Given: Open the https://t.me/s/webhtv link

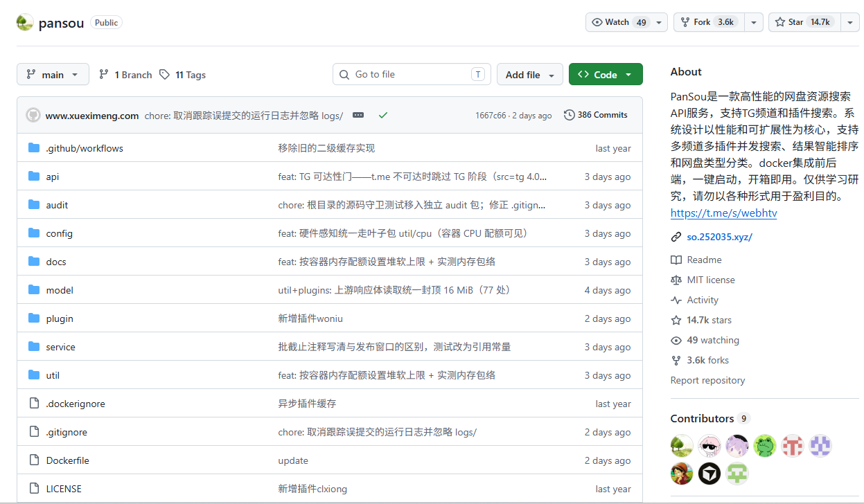Looking at the screenshot, I should pos(723,213).
